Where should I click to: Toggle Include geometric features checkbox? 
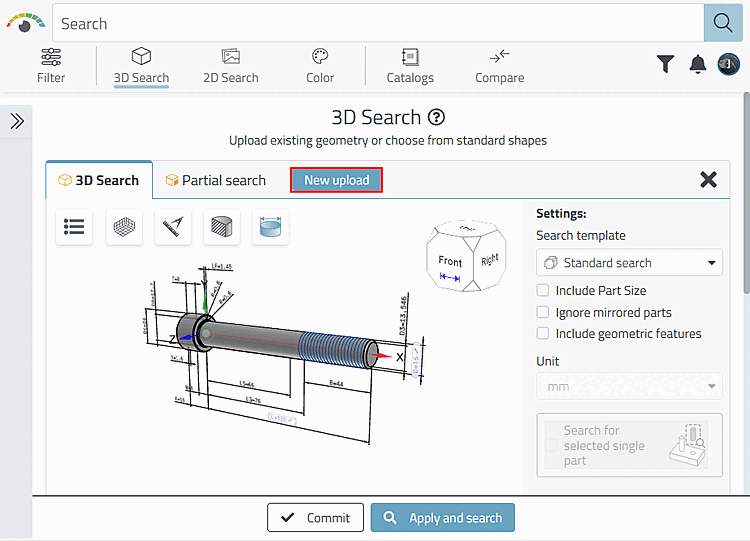point(543,334)
